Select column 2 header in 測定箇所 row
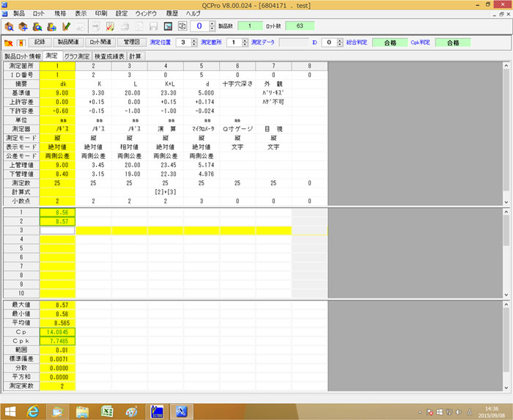Image resolution: width=513 pixels, height=420 pixels. point(93,66)
